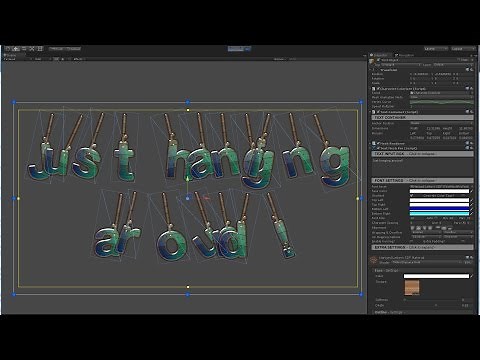Collapse the FONT SETTINGS section

click(423, 180)
